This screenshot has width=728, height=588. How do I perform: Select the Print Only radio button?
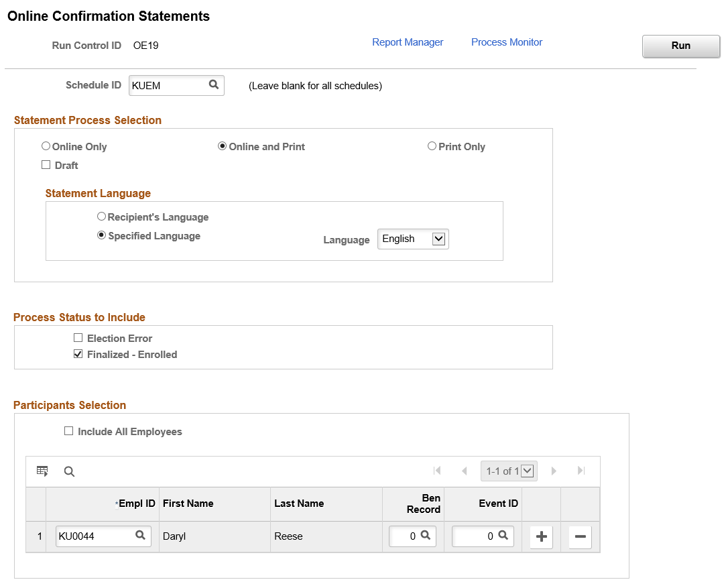432,146
